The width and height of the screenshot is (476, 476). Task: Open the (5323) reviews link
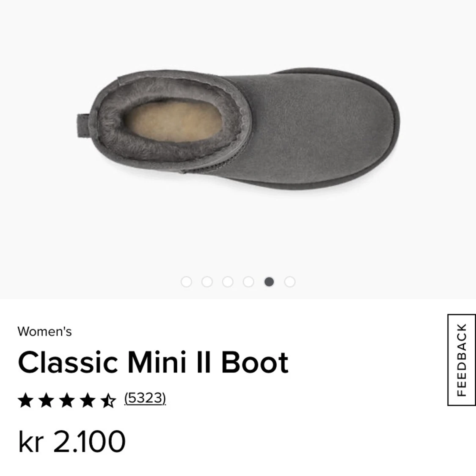[145, 398]
